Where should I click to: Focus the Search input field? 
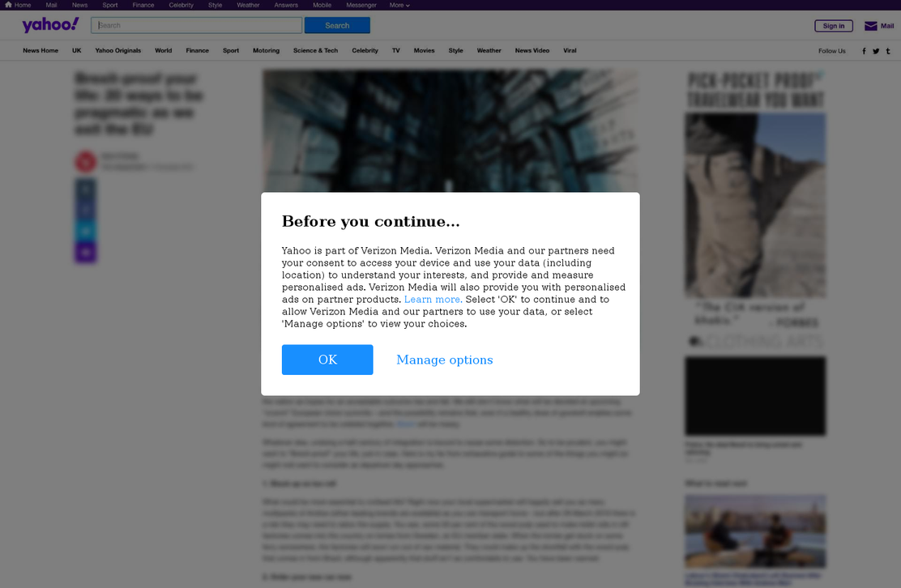click(197, 25)
